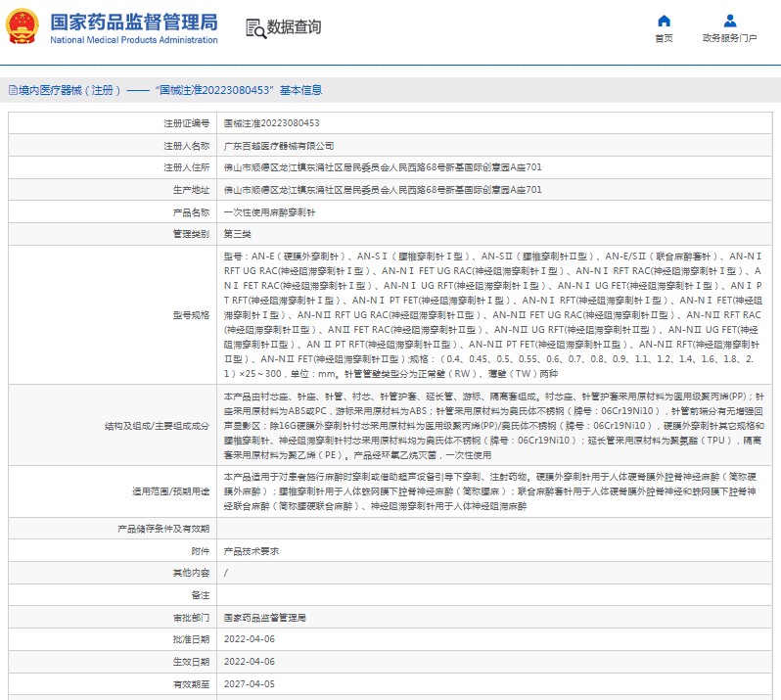Click the national emblem logo

point(23,26)
